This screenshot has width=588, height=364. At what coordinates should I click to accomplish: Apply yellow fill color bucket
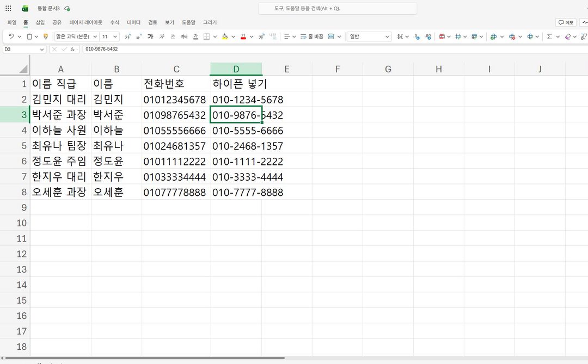tap(225, 36)
